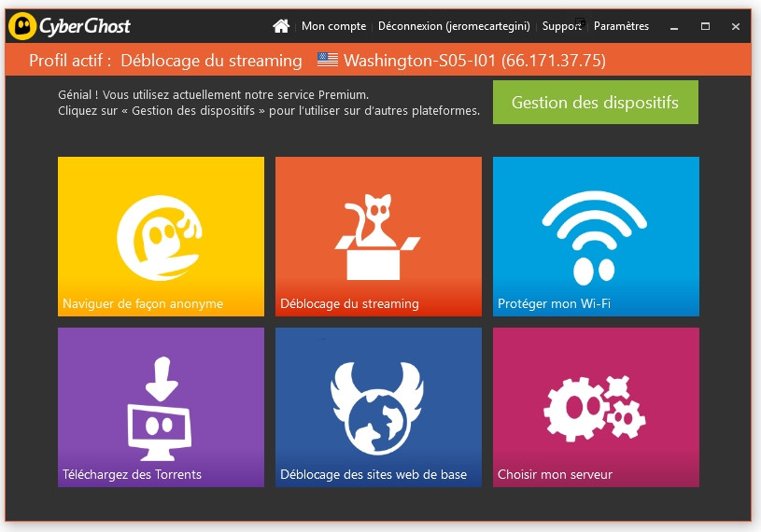Click the Protéger mon Wi-Fi tile label

554,303
